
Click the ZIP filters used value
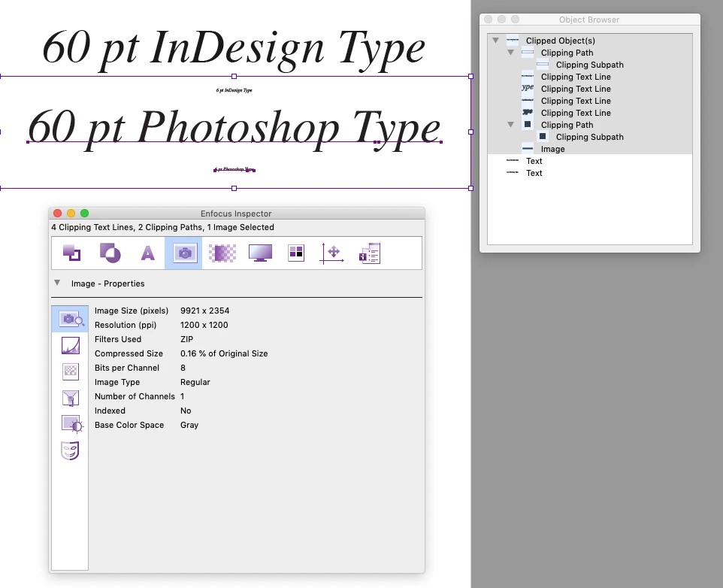point(186,339)
